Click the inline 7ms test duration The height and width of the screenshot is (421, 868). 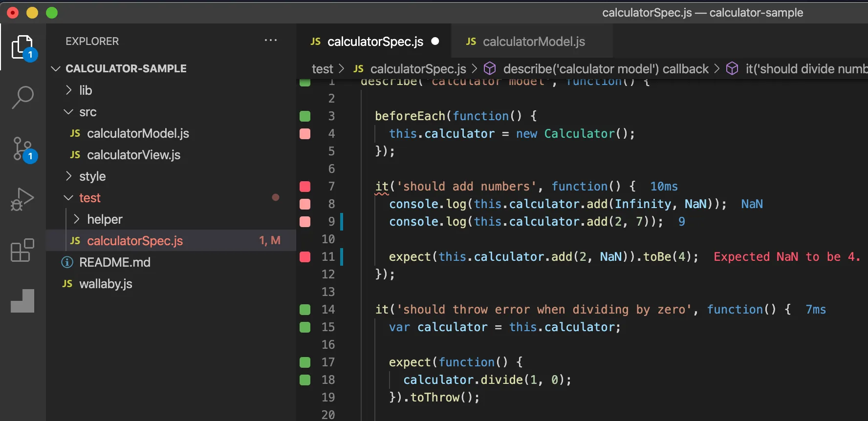click(816, 309)
